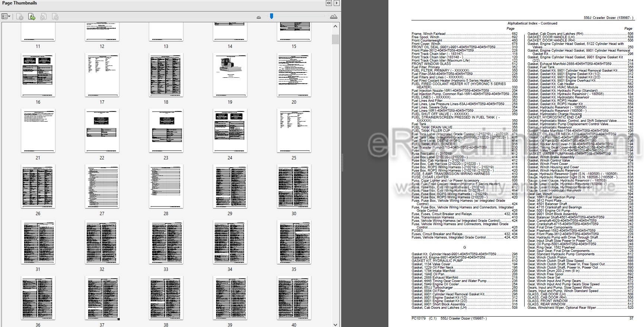Go to page 25 thumbnail

coord(294,130)
